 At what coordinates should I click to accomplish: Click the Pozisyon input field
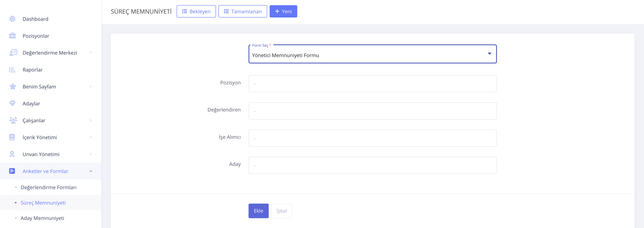(x=372, y=84)
